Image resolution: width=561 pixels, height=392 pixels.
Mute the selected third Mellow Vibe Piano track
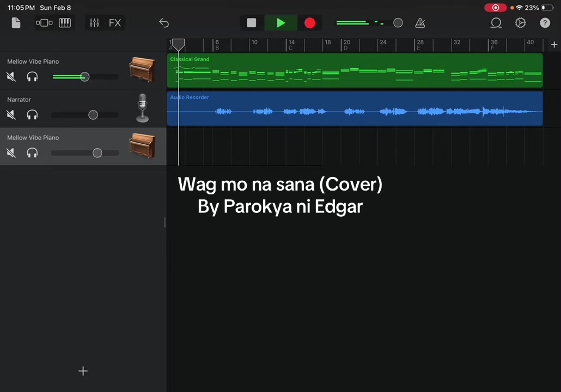pyautogui.click(x=11, y=153)
